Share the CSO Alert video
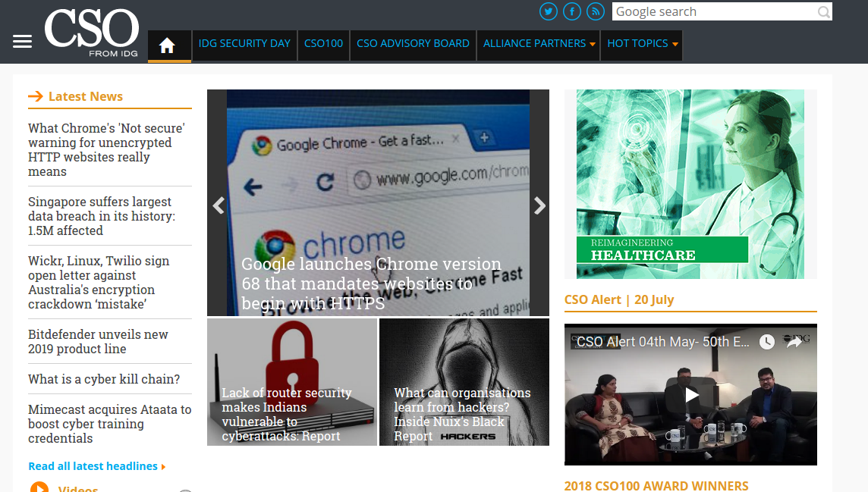The image size is (868, 492). pos(794,342)
